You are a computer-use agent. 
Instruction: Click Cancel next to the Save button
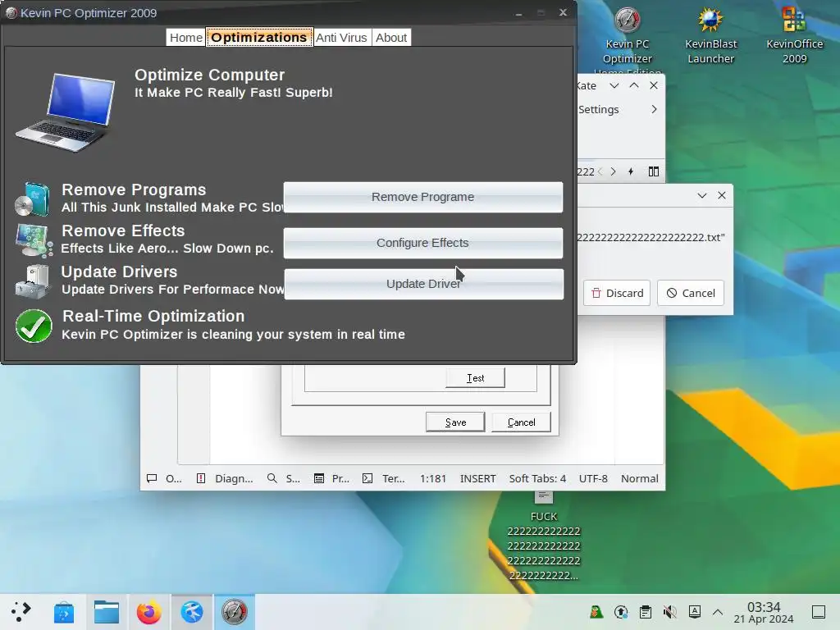pos(521,422)
